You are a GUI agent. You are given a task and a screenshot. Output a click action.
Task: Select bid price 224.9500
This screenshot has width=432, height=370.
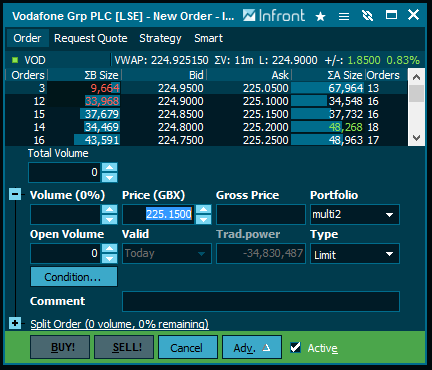[x=181, y=88]
